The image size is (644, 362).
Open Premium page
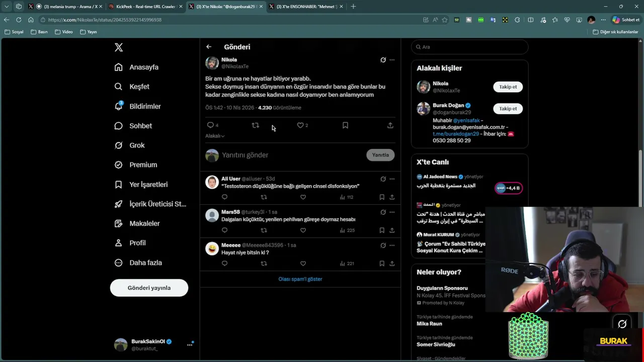coord(136,164)
